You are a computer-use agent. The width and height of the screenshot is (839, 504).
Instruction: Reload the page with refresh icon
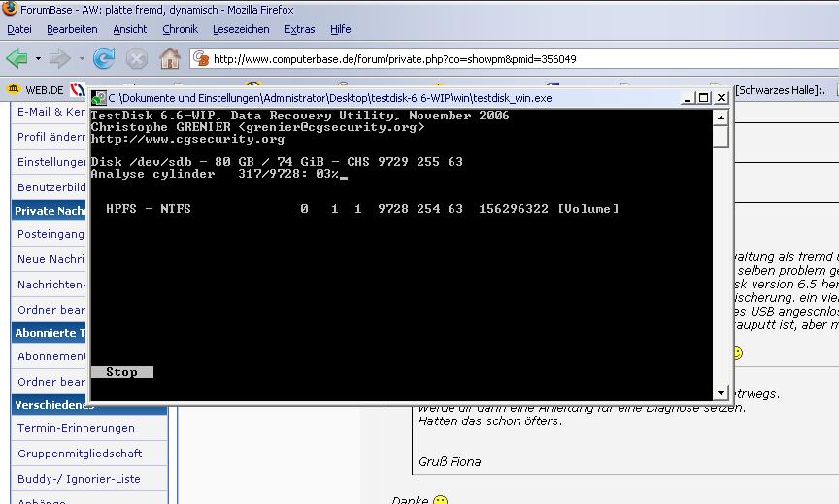(x=104, y=58)
